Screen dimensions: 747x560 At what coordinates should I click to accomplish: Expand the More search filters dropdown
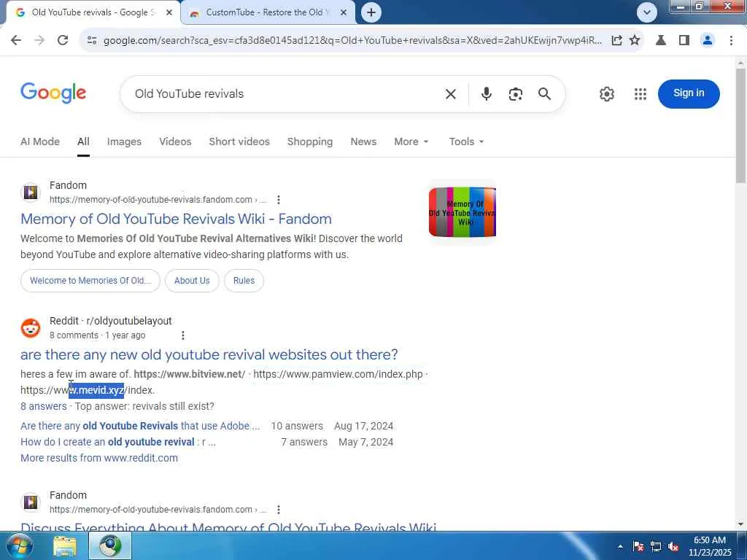[x=411, y=141]
